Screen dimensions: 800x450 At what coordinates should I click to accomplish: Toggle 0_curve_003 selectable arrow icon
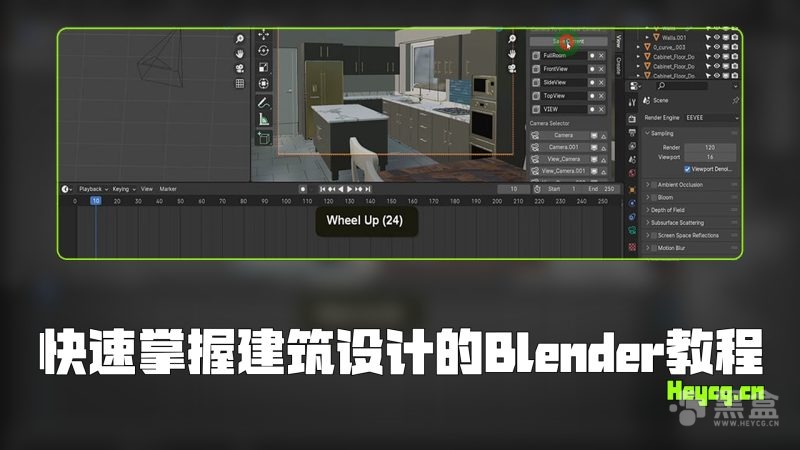point(708,47)
